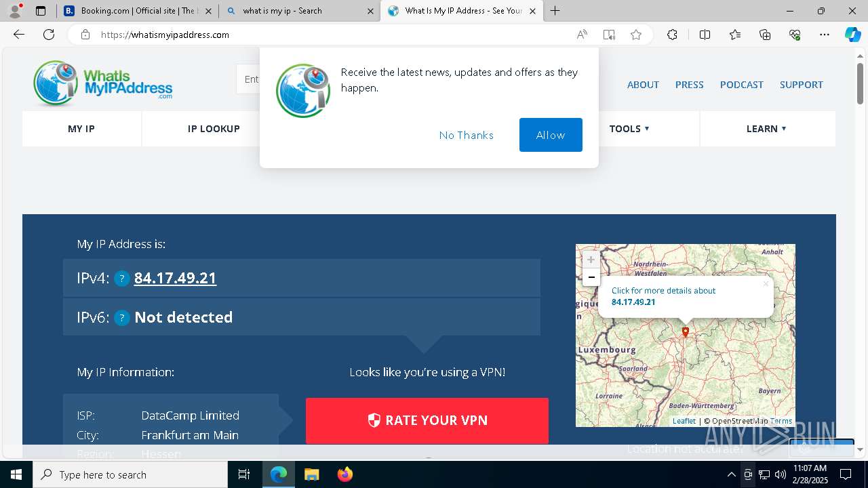Click the Windows taskbar search box

(x=130, y=474)
